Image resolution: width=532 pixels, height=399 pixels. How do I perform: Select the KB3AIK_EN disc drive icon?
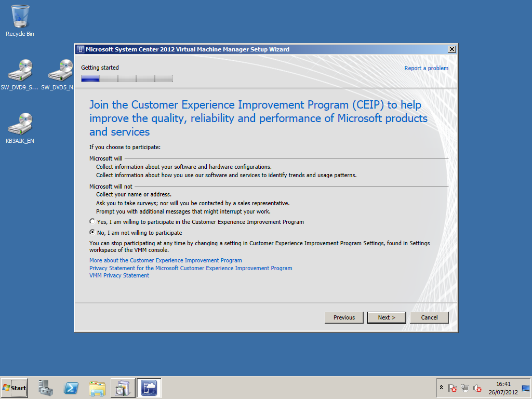[x=20, y=128]
